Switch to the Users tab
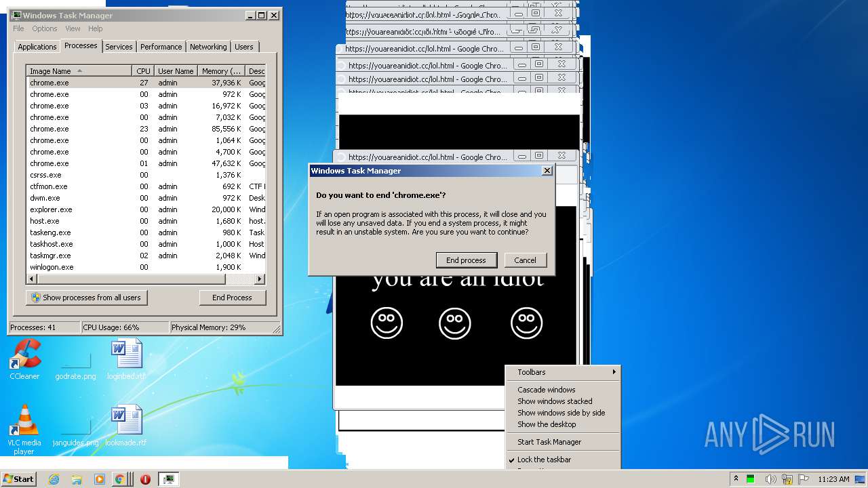 click(x=244, y=47)
